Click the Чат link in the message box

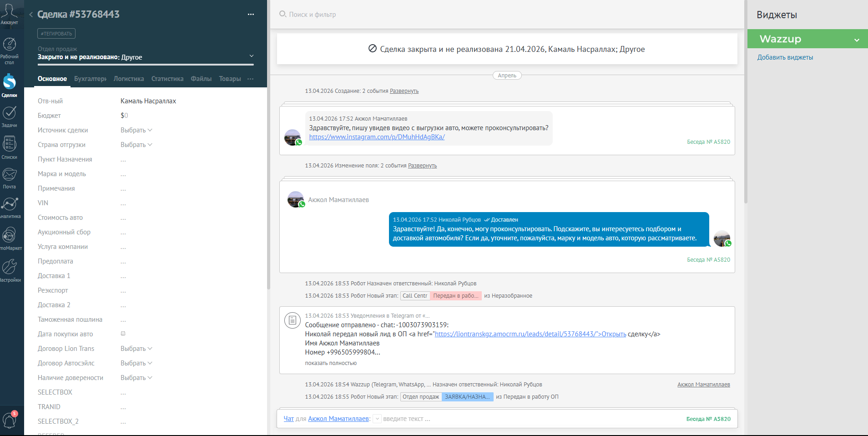(x=289, y=419)
